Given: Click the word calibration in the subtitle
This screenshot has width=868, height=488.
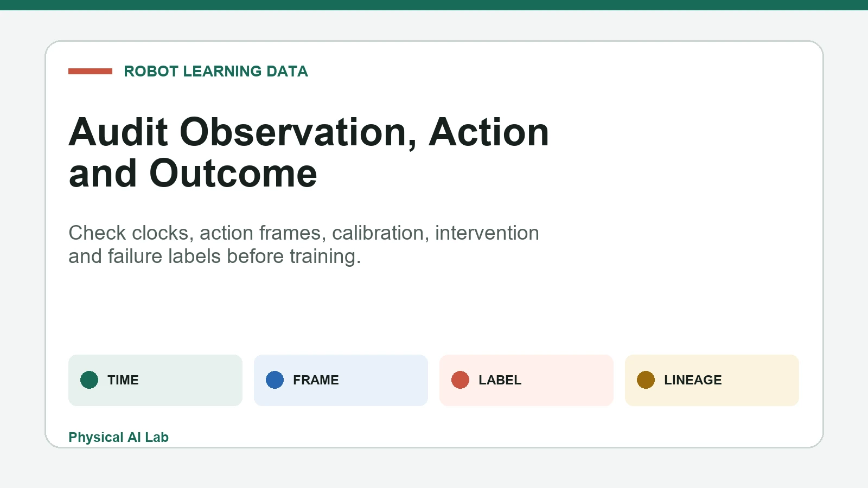Looking at the screenshot, I should (379, 233).
